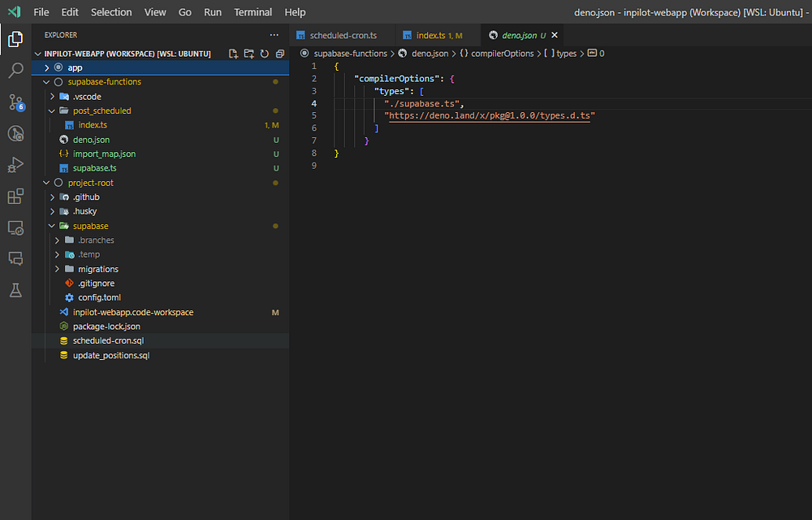Open Explorer more actions ellipsis
This screenshot has height=520, width=812.
(x=274, y=35)
